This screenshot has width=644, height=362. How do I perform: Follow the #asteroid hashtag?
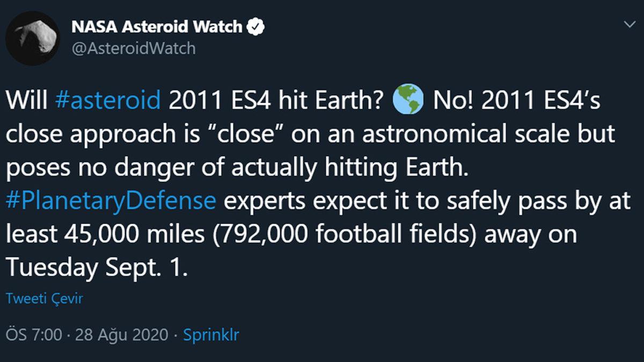click(108, 100)
